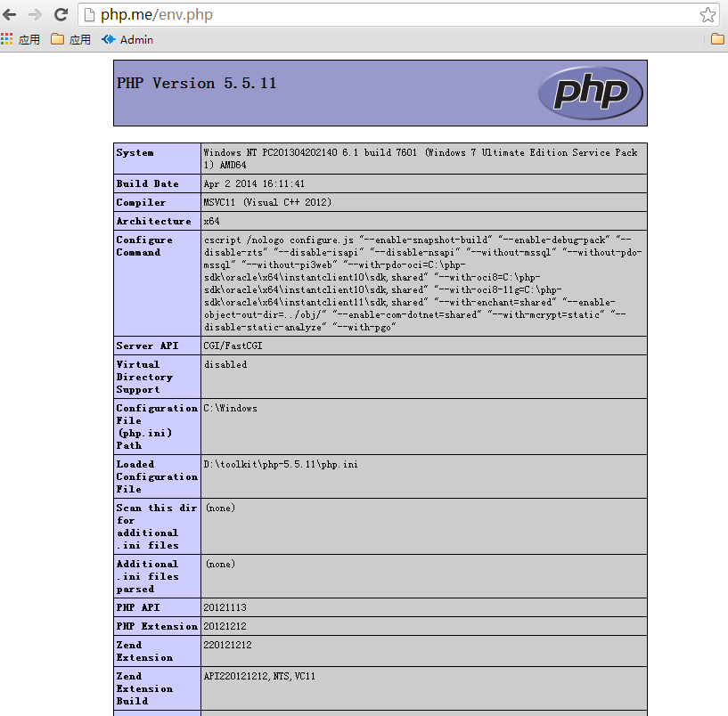Click the browser Forward arrow

coord(35,15)
